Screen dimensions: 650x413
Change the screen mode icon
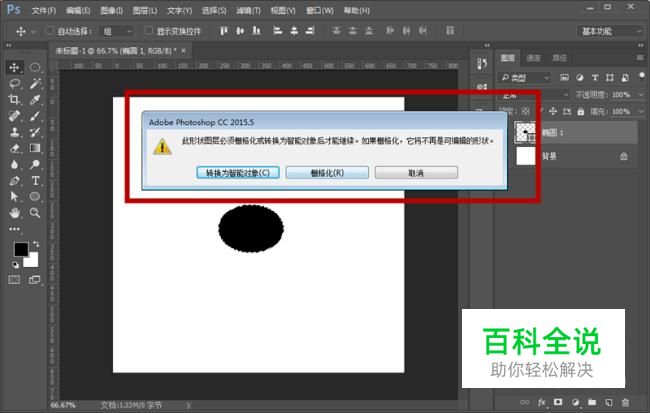(35, 280)
